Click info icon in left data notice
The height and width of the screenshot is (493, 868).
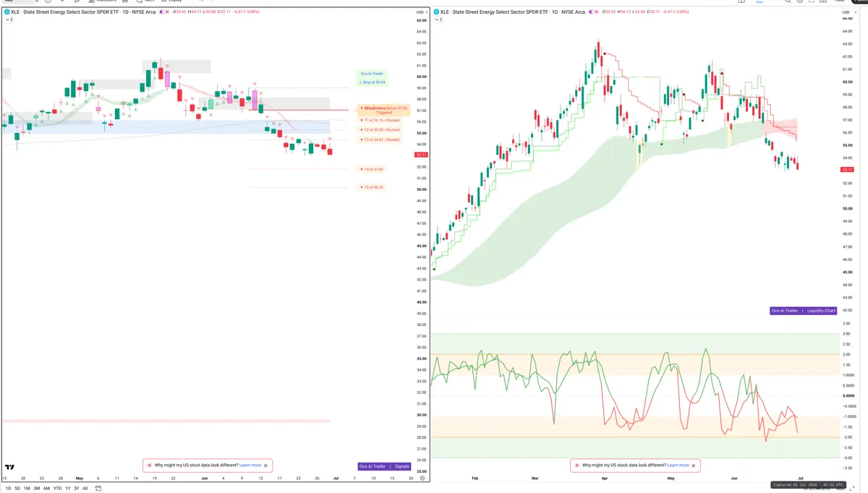150,466
